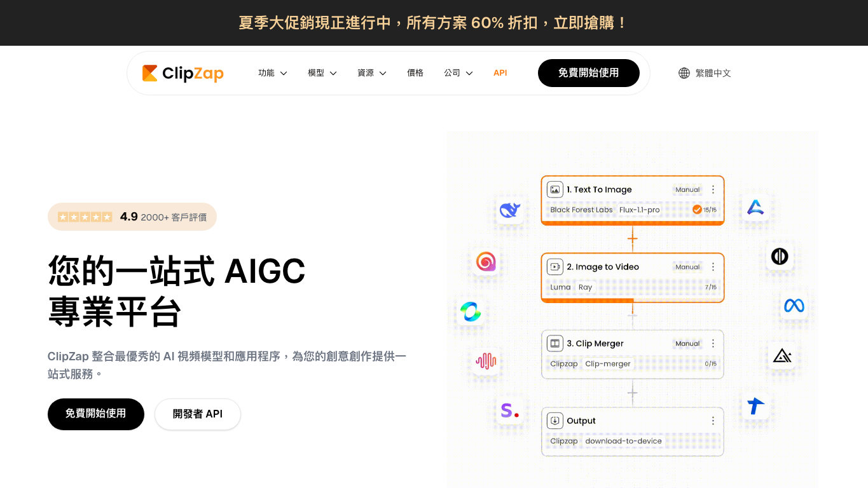The image size is (868, 488).
Task: Expand the 公司 dropdown menu
Action: (458, 73)
